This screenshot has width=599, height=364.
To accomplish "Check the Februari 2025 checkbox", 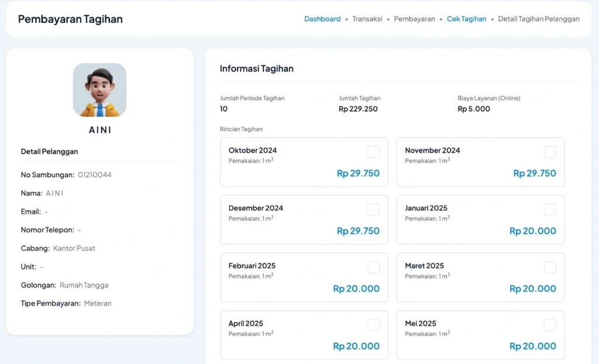I will (x=373, y=267).
